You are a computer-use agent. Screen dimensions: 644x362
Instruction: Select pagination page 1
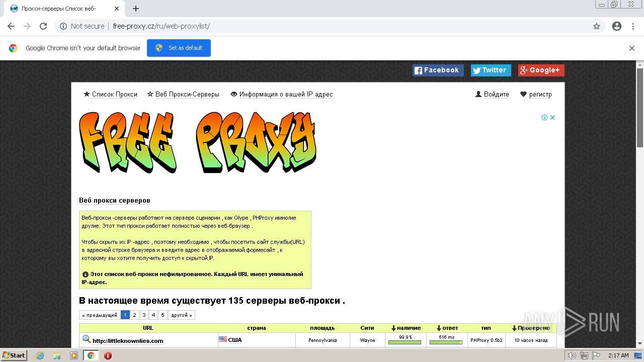point(125,315)
